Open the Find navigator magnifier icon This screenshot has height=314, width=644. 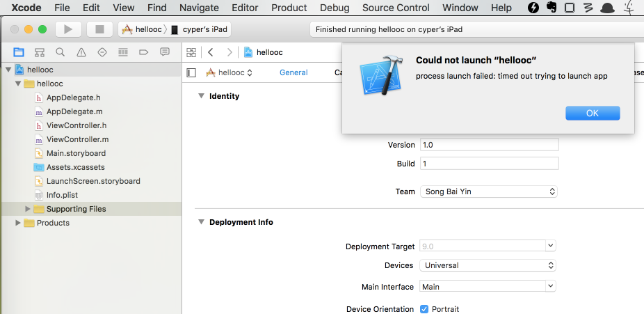[x=61, y=52]
